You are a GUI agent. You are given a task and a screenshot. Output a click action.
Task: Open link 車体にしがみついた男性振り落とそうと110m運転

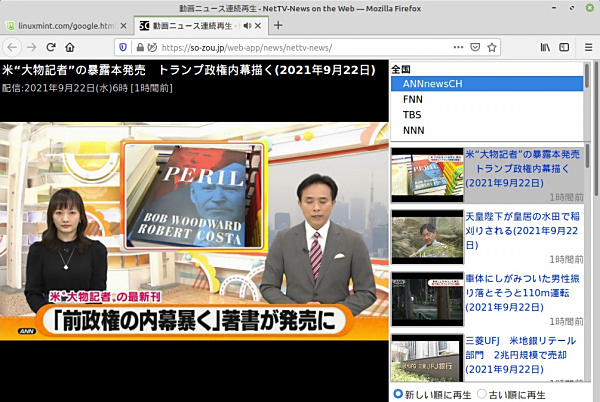coord(522,293)
